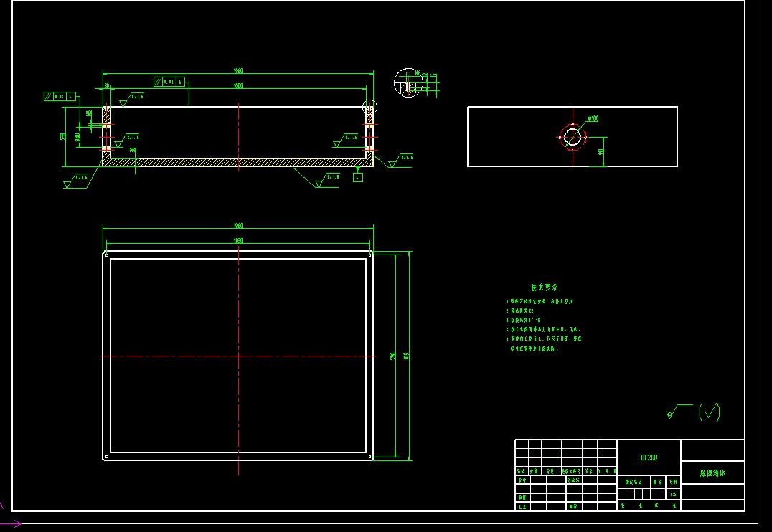Select line 1 of the technical requirements notes
772x532 pixels.
coord(540,301)
